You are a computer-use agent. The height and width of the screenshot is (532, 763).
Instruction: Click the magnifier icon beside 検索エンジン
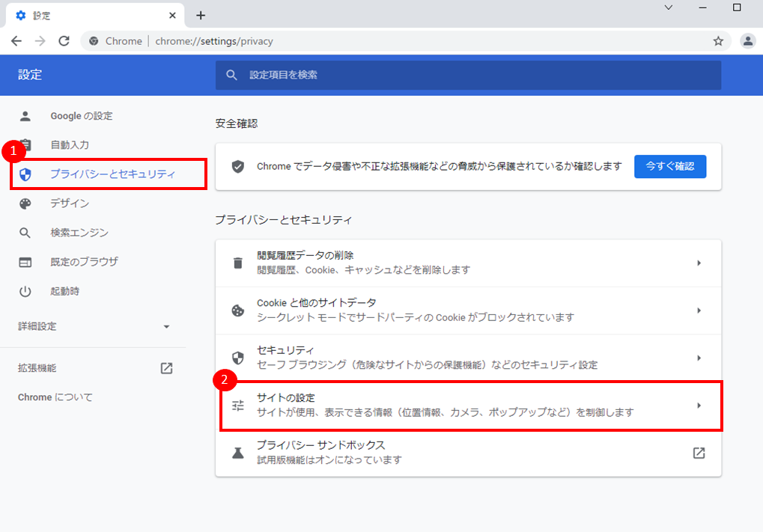click(x=25, y=233)
